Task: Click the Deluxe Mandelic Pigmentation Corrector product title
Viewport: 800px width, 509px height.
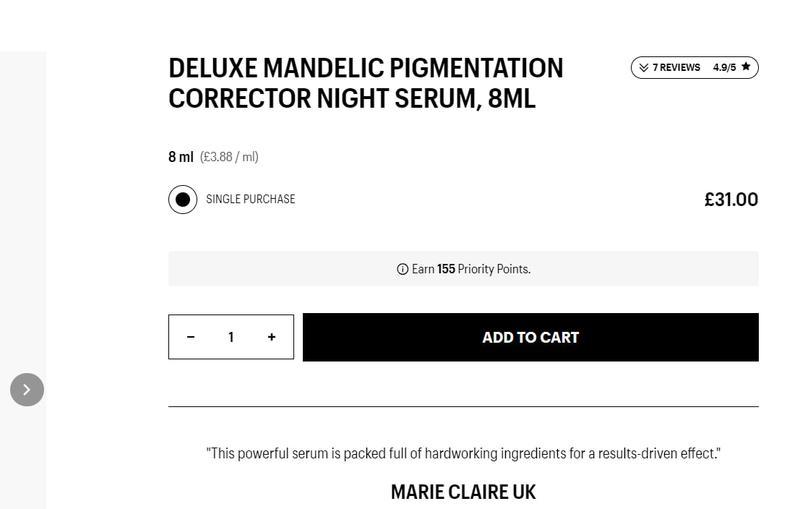Action: [x=365, y=83]
